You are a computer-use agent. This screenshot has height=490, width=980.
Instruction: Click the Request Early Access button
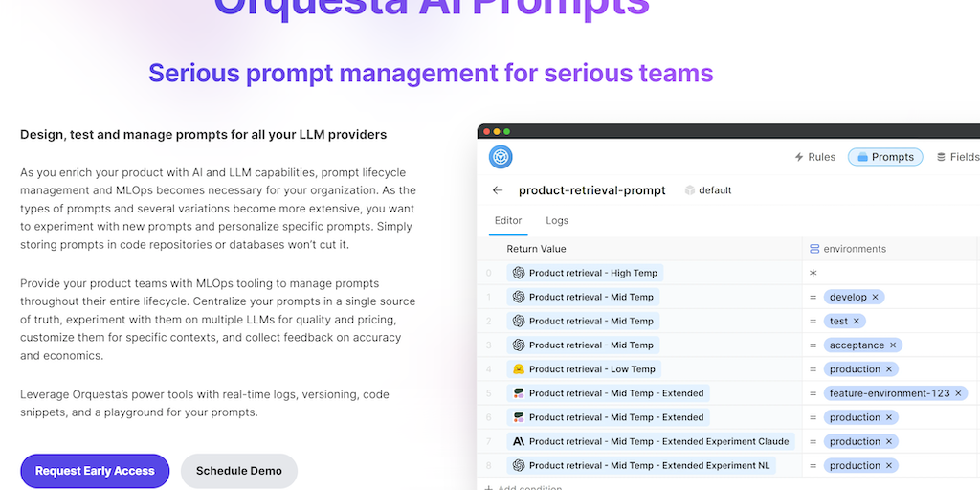(95, 471)
